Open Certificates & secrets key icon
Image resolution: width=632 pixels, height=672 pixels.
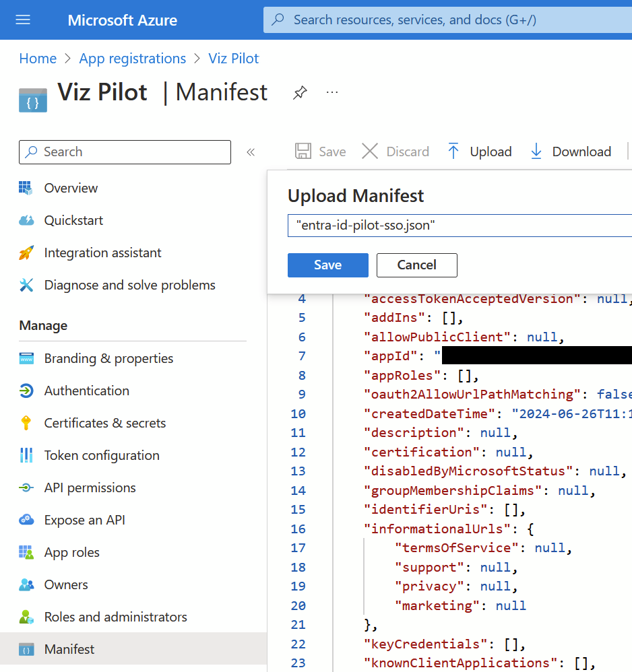click(26, 423)
